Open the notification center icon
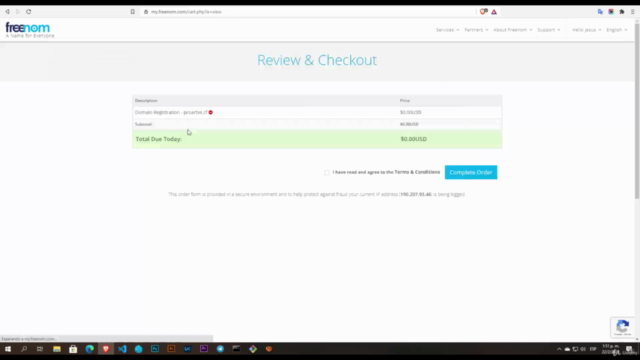Image resolution: width=640 pixels, height=360 pixels. click(629, 349)
